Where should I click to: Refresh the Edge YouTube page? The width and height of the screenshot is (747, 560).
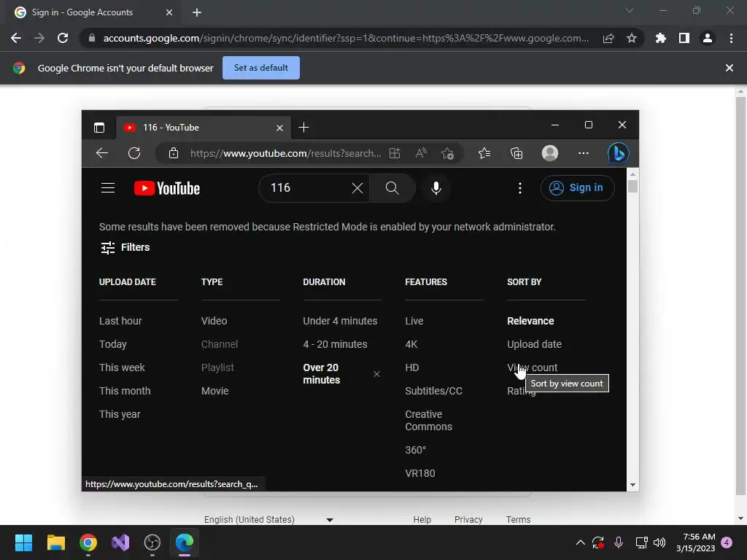[134, 153]
